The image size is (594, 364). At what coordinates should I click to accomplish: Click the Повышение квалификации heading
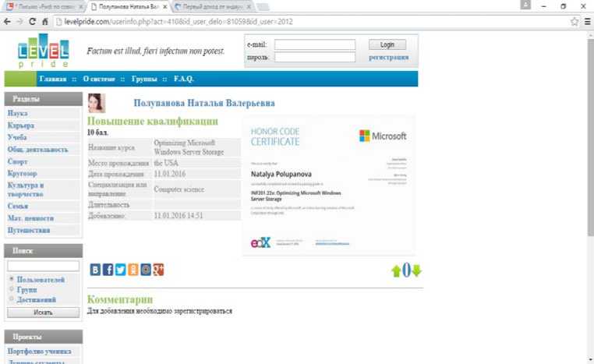[153, 122]
